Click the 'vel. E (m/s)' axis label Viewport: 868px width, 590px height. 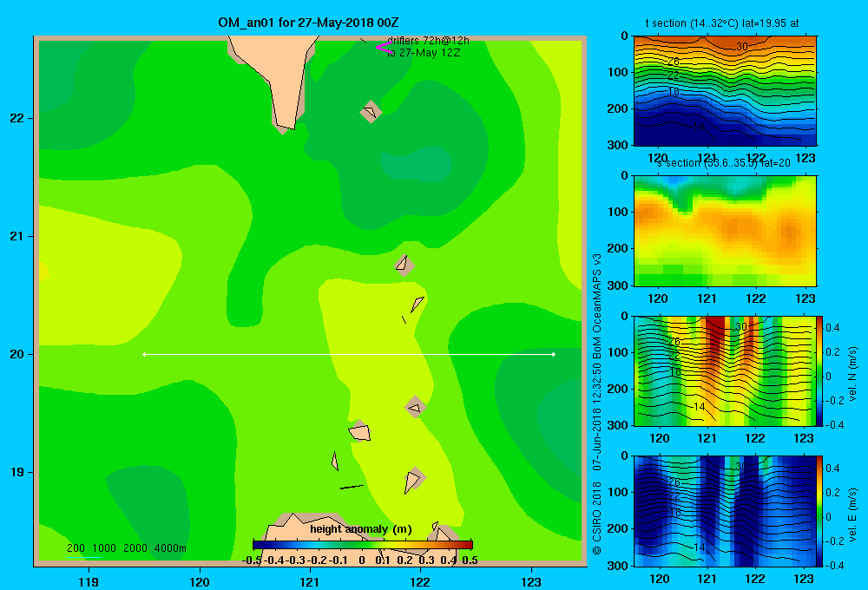tap(852, 515)
